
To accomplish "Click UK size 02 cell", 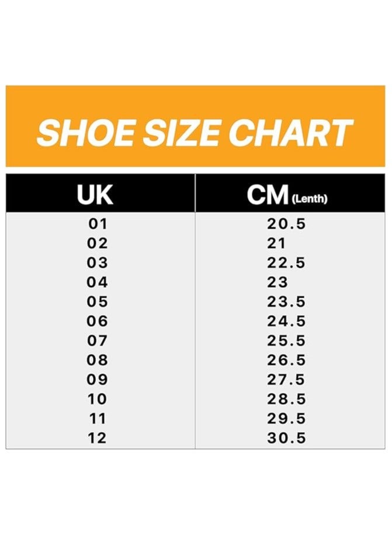I will point(98,243).
